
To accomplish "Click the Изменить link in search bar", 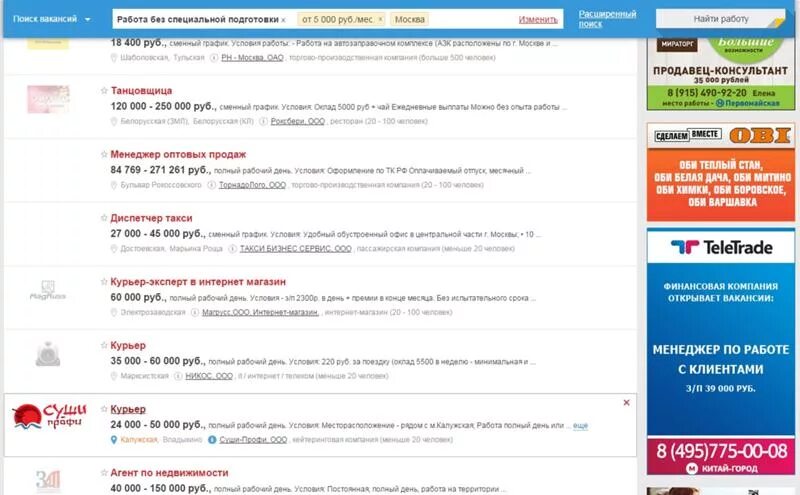I will tap(538, 19).
